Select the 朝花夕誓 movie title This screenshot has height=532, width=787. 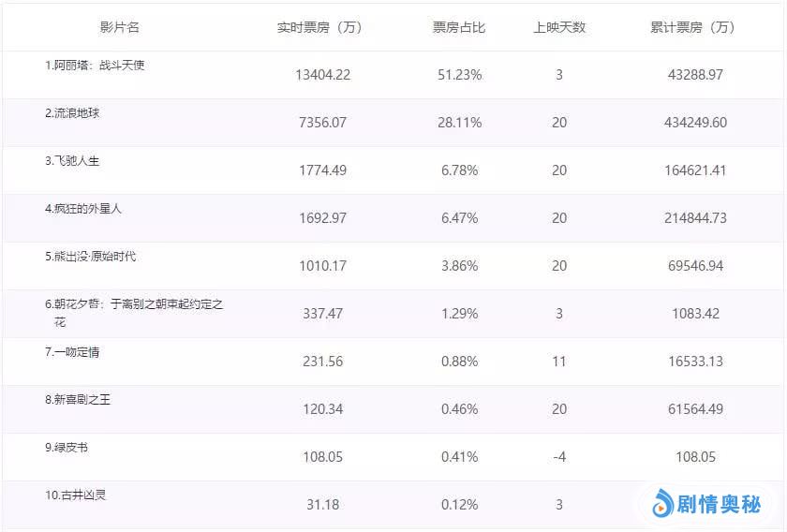coord(134,304)
